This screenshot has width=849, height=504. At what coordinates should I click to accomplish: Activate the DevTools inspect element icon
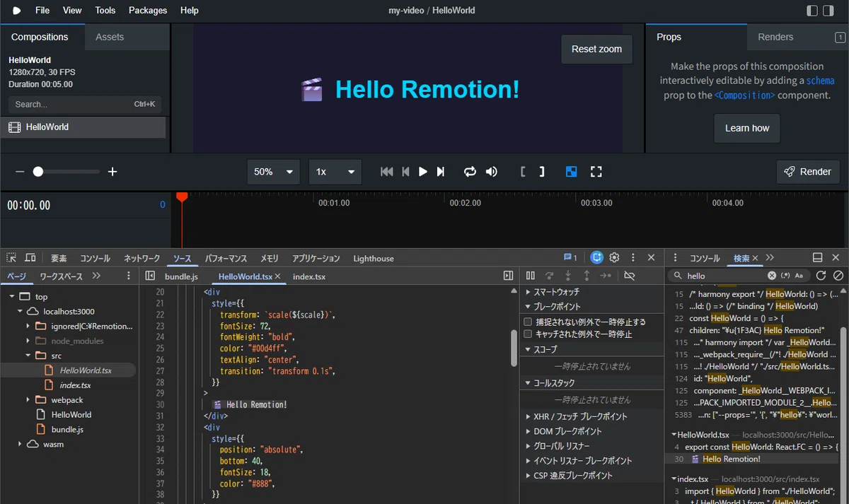tap(12, 258)
